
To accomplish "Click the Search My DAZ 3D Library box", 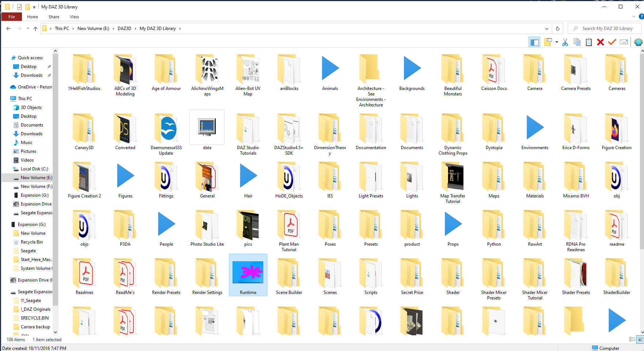I will pos(605,29).
